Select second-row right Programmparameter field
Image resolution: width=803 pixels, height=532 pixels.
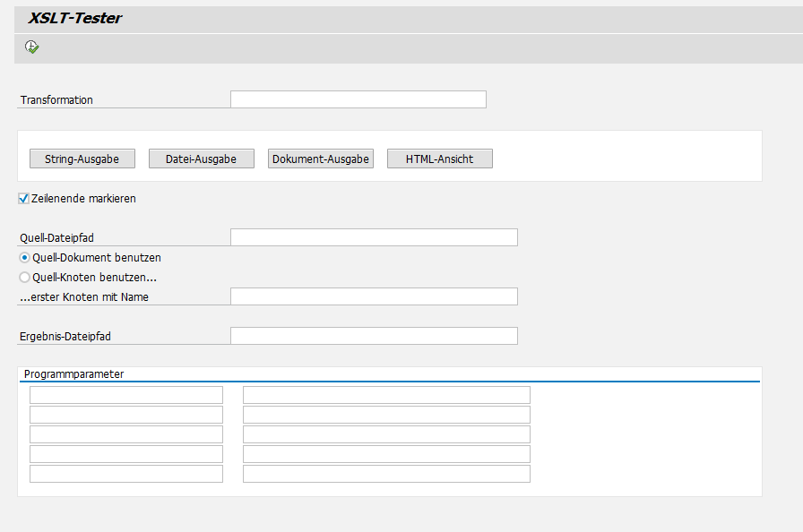click(386, 415)
